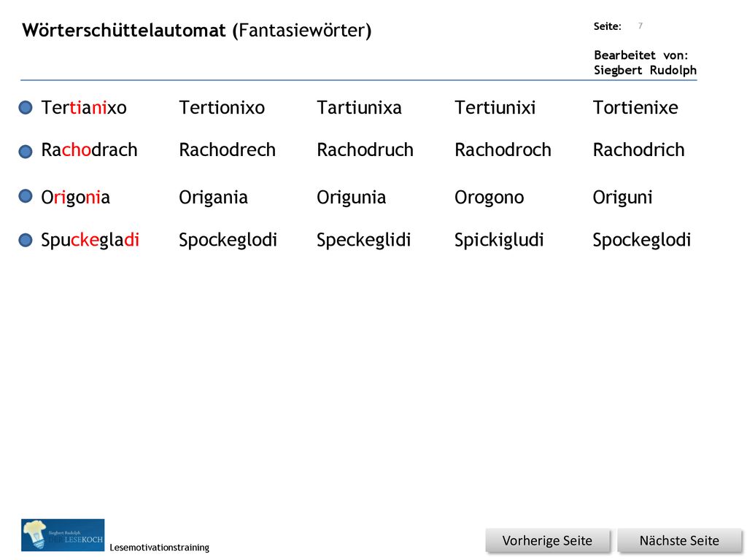This screenshot has height=560, width=747.
Task: Select the word Rachodruch
Action: pyautogui.click(x=365, y=150)
